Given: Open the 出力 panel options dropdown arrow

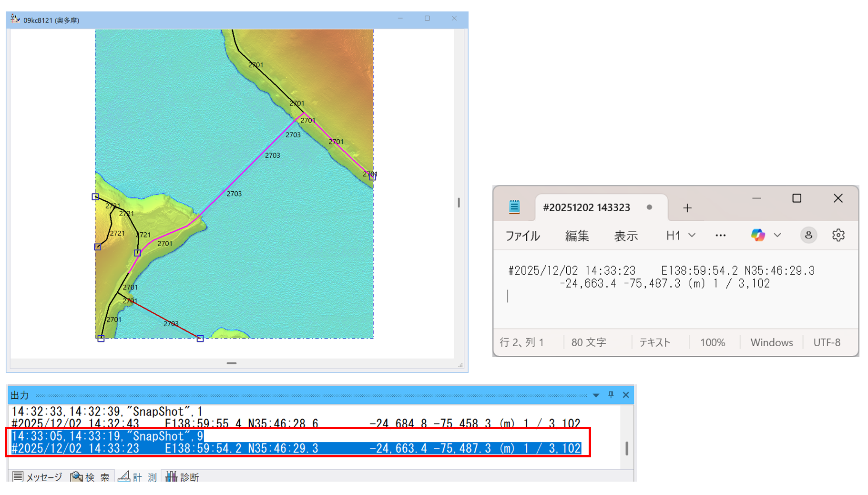Looking at the screenshot, I should pyautogui.click(x=596, y=395).
